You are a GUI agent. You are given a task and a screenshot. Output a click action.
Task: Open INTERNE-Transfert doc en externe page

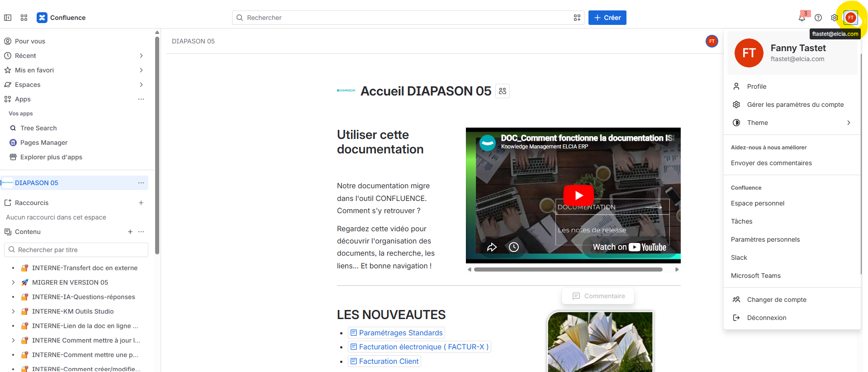(85, 268)
